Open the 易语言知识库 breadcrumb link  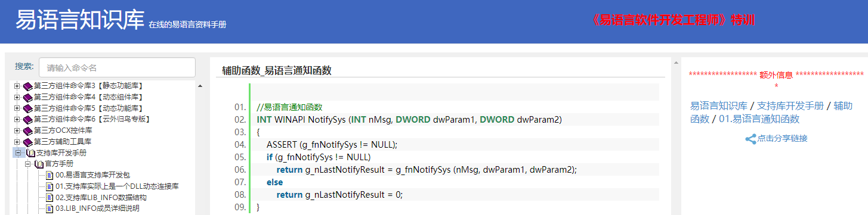719,106
